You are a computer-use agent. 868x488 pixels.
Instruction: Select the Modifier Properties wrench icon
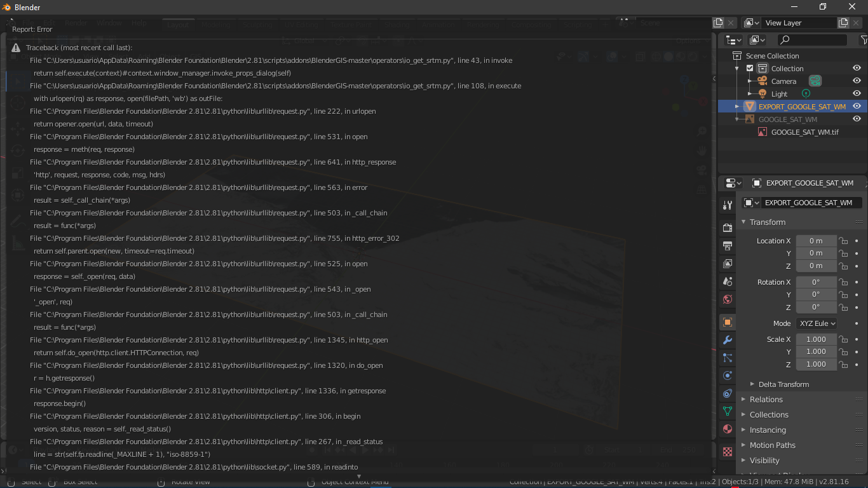pyautogui.click(x=726, y=340)
